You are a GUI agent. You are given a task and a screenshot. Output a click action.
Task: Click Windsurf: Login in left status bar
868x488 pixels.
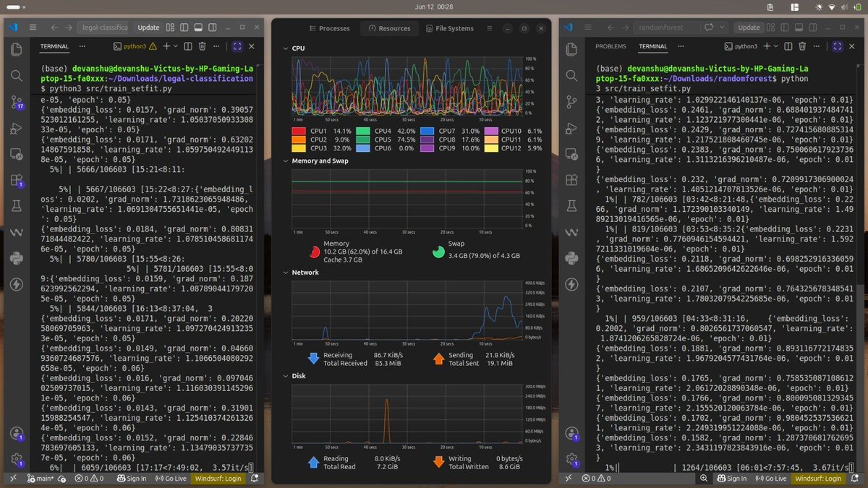click(218, 479)
